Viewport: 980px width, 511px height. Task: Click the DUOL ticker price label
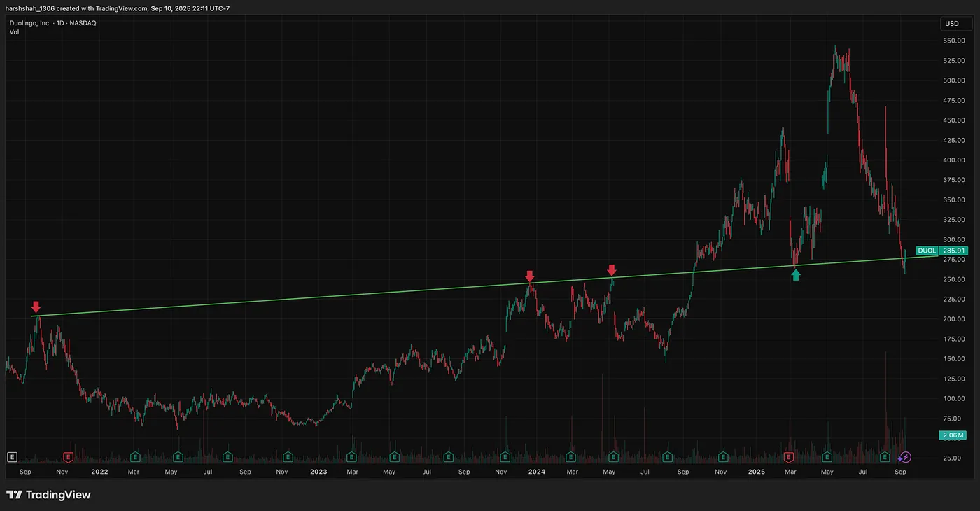pos(926,250)
